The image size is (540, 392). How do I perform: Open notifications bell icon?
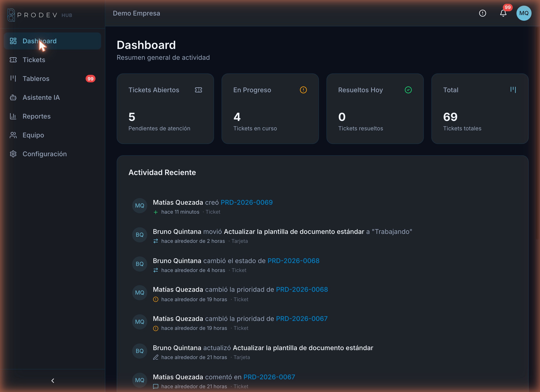click(x=503, y=13)
